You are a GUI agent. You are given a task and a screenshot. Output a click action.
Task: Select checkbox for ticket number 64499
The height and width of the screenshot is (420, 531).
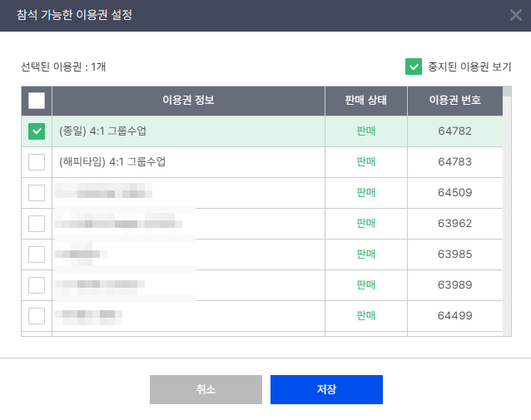point(37,316)
